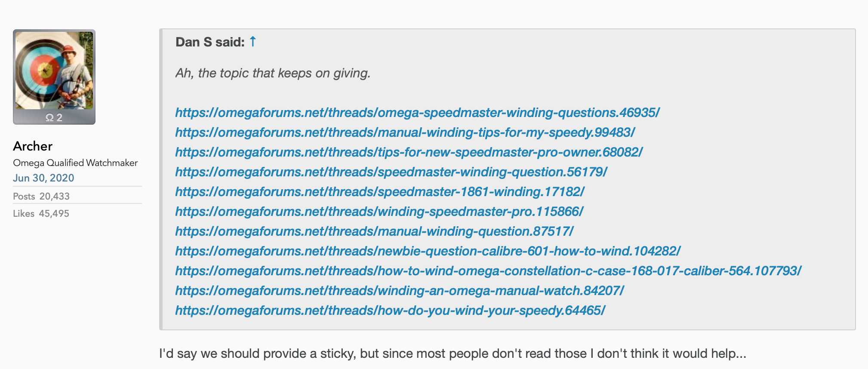
Task: Open the winding-speedmaster-pro.115866 link
Action: 379,212
